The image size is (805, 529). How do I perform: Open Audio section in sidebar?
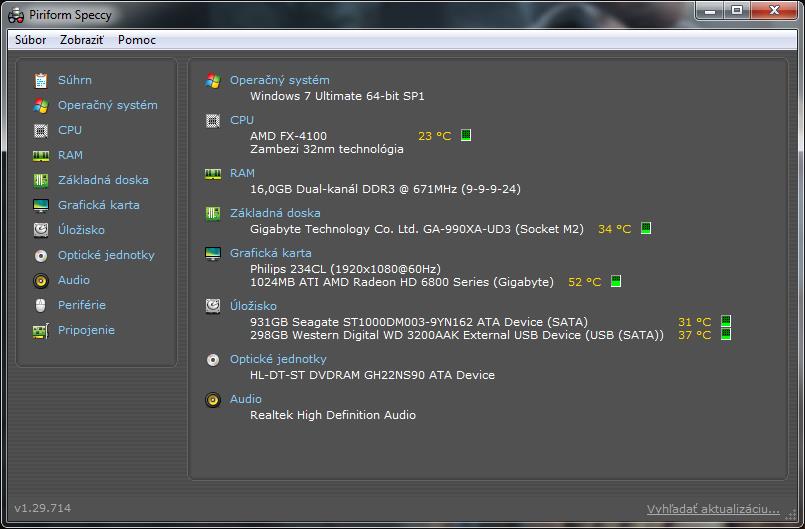(x=74, y=280)
